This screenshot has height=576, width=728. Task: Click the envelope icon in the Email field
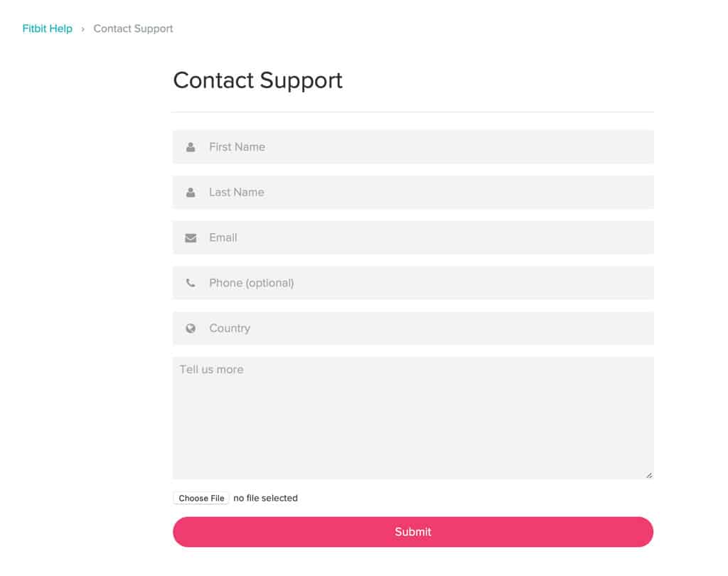(x=190, y=238)
